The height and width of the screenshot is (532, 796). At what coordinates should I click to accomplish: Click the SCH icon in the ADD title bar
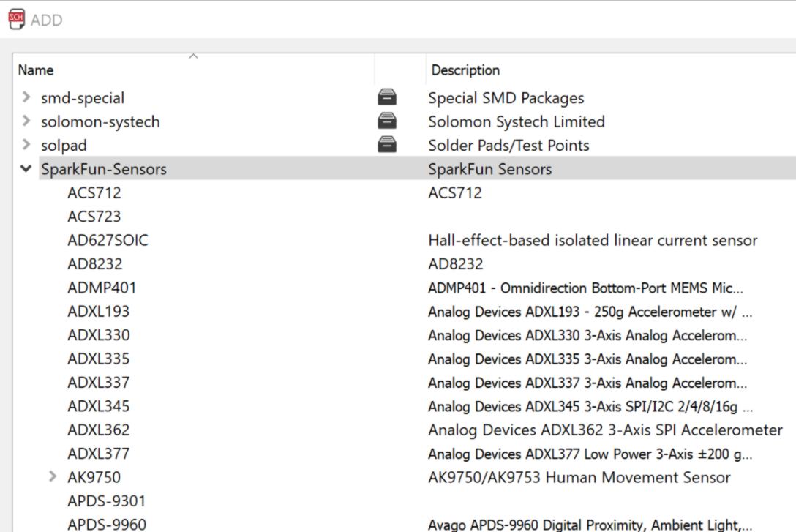tap(16, 20)
